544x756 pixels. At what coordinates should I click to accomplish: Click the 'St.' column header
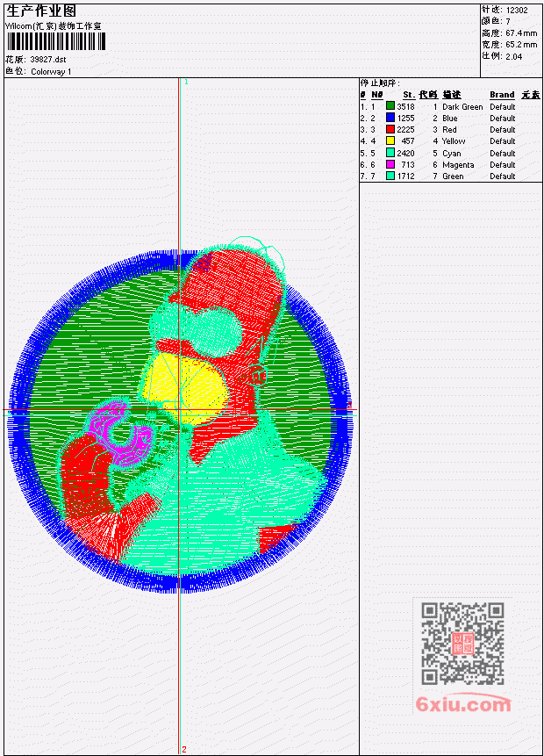(x=409, y=95)
